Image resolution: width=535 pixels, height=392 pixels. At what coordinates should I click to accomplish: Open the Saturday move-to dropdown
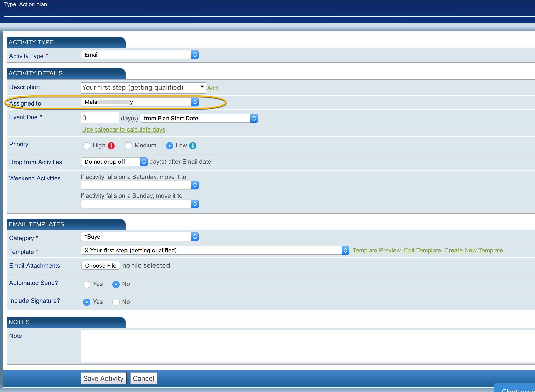[139, 185]
